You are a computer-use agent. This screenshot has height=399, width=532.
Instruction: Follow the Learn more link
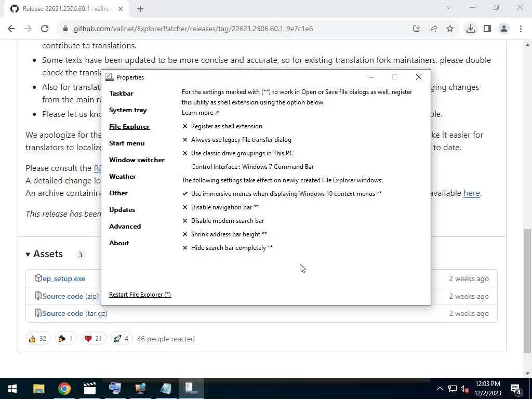point(200,113)
